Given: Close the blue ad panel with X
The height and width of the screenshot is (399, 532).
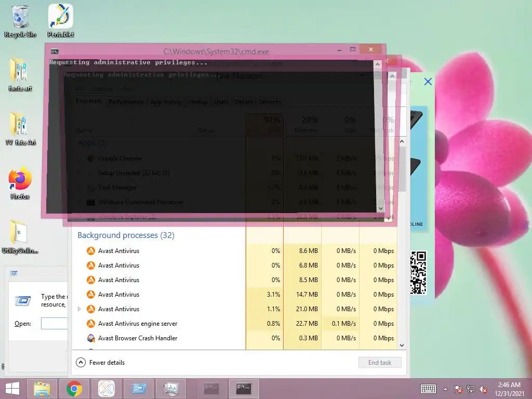Looking at the screenshot, I should [428, 82].
